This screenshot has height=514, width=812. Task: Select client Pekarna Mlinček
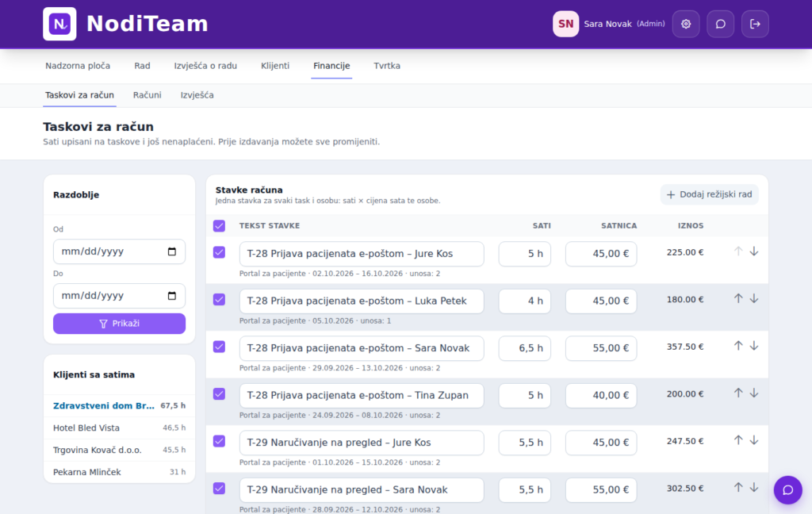point(119,472)
